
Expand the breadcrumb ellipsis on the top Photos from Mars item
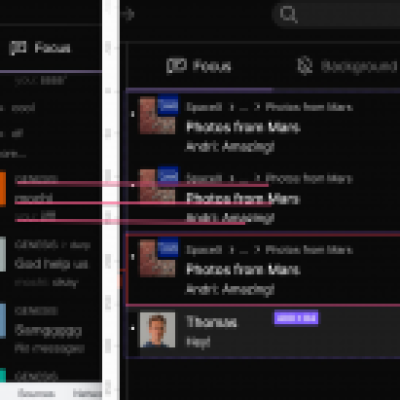click(x=244, y=108)
